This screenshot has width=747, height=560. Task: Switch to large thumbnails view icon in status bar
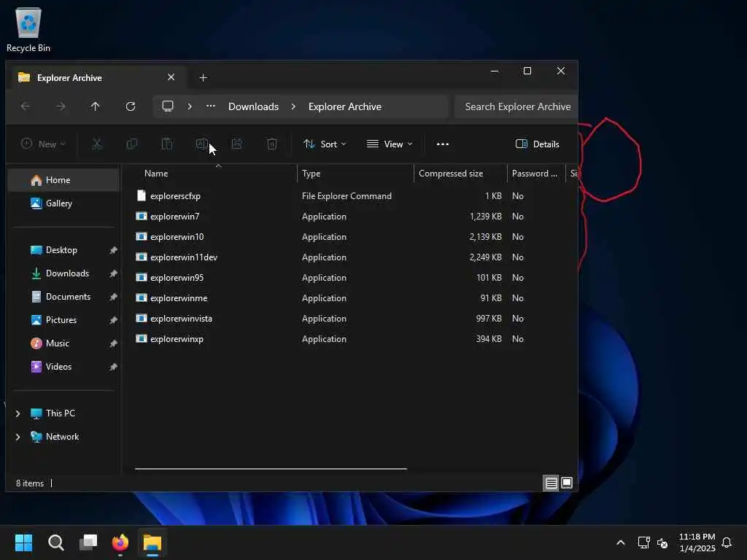point(567,483)
